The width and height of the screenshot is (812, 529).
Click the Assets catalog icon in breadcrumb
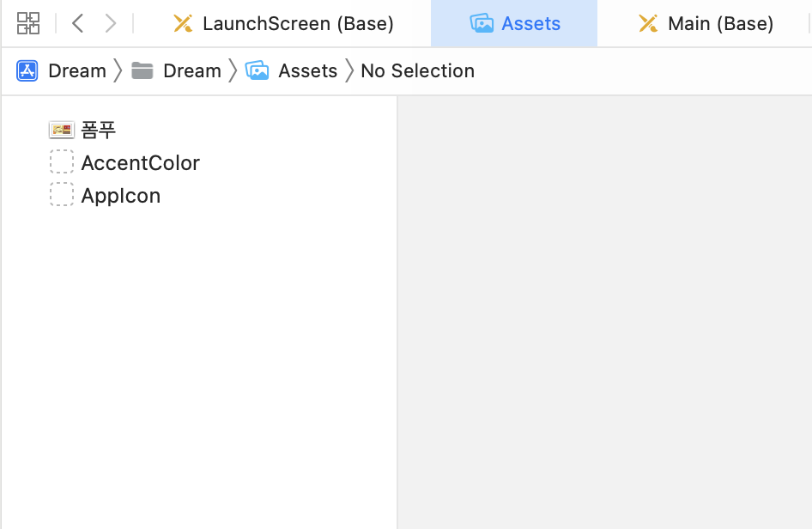(x=257, y=70)
